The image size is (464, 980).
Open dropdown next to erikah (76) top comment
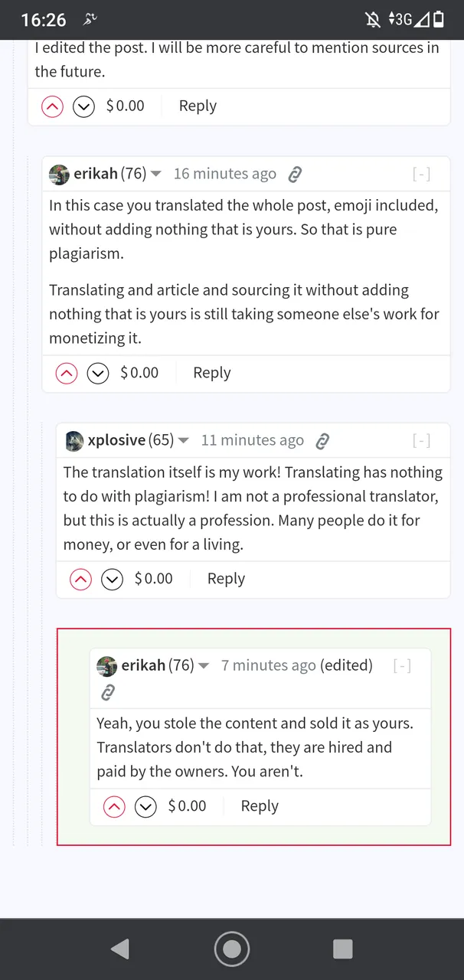click(156, 175)
